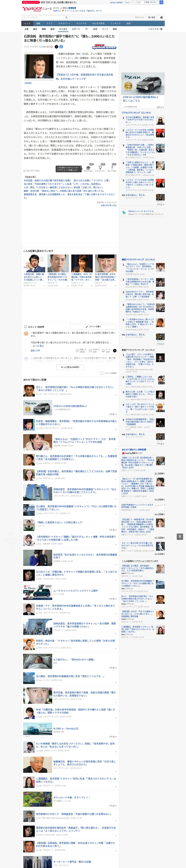Click N-ONE e: Honda公式 ad

(x=66, y=729)
